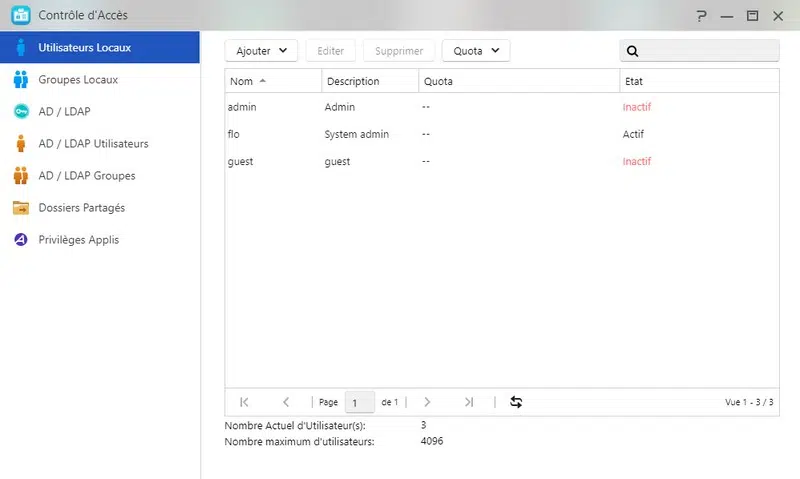Click the 'Vue 1 - 3 / 3' text

(x=749, y=402)
